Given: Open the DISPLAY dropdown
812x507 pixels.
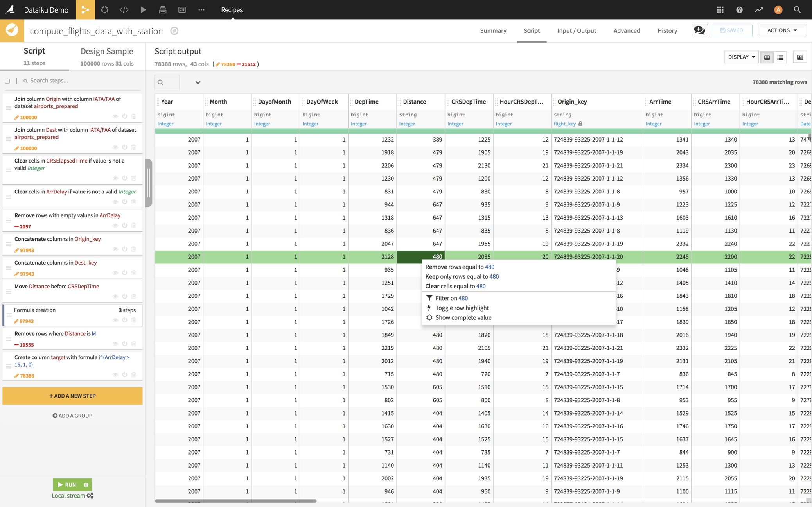Looking at the screenshot, I should coord(741,57).
